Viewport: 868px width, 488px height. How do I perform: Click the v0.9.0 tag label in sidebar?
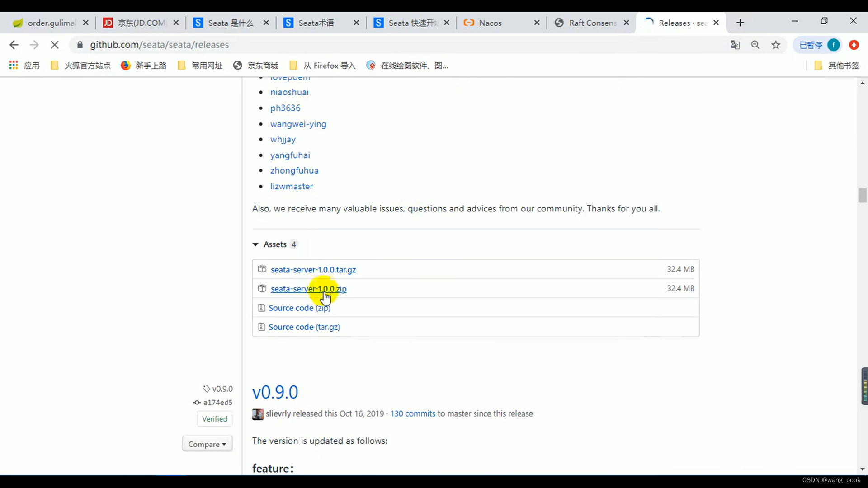tap(222, 389)
